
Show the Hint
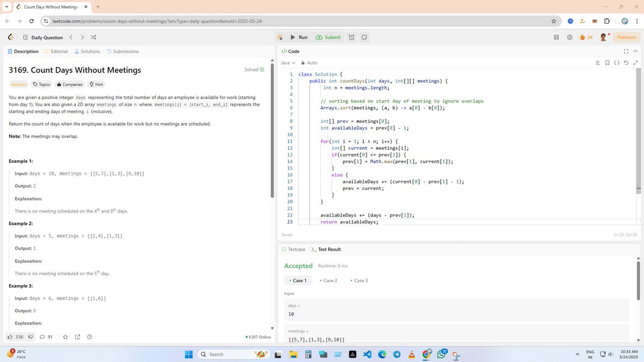pyautogui.click(x=96, y=85)
